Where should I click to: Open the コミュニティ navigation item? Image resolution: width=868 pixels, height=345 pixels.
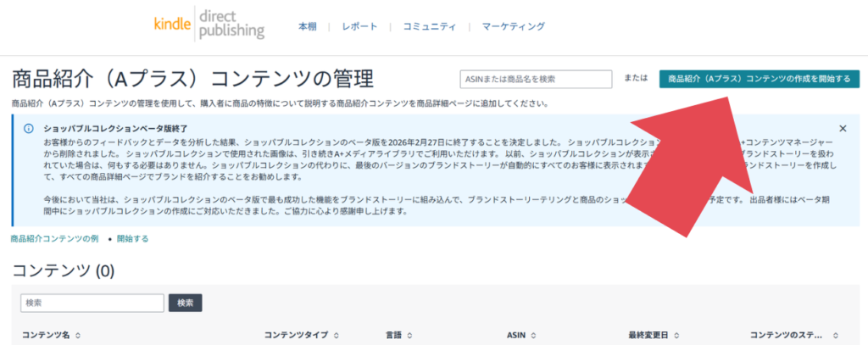coord(430,26)
